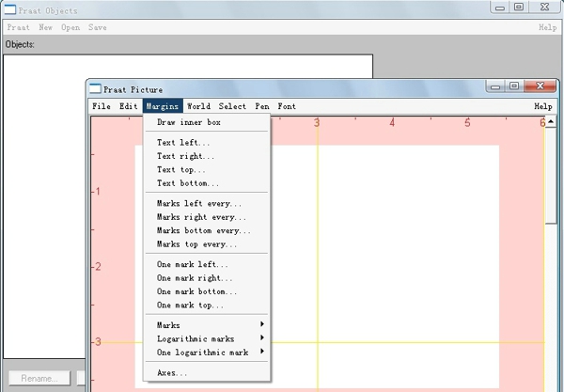The image size is (564, 392).
Task: Click the Praat Picture window title icon
Action: (x=95, y=88)
